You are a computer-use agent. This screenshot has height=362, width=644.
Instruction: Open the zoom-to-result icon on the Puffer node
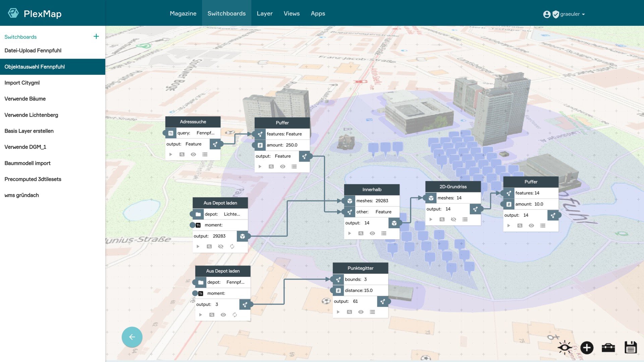click(x=270, y=167)
